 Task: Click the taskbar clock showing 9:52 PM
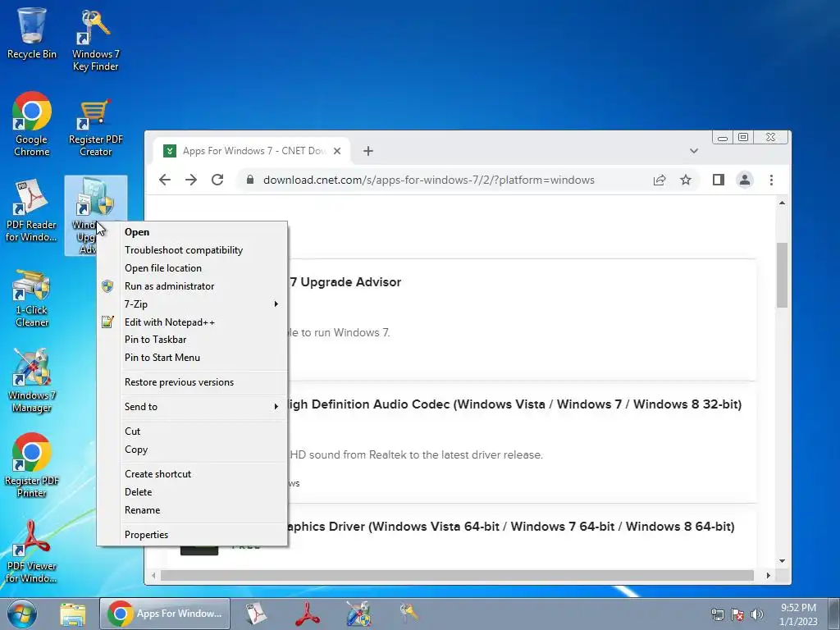[798, 614]
